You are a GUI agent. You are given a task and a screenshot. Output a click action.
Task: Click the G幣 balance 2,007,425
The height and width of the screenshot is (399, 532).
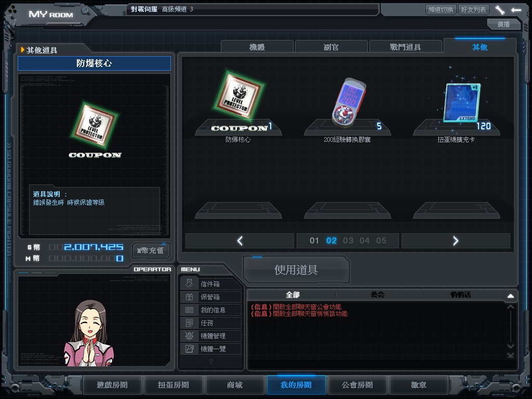click(94, 247)
